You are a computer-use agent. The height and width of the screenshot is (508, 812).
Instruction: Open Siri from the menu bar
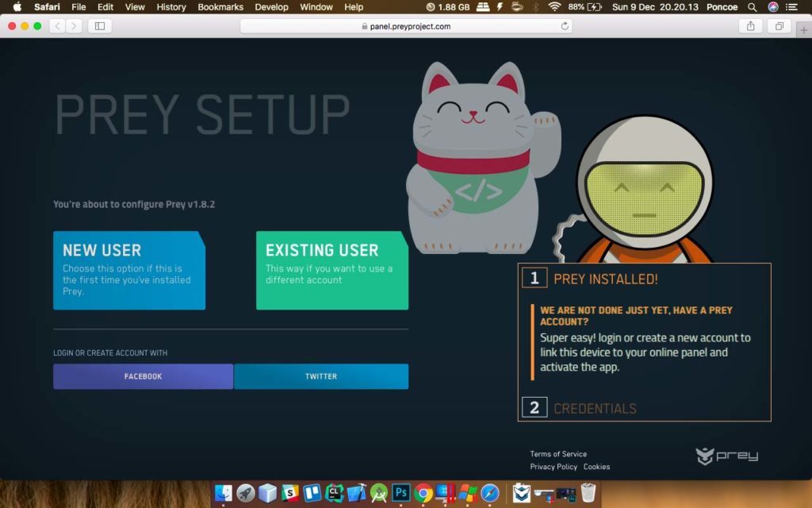click(x=773, y=6)
